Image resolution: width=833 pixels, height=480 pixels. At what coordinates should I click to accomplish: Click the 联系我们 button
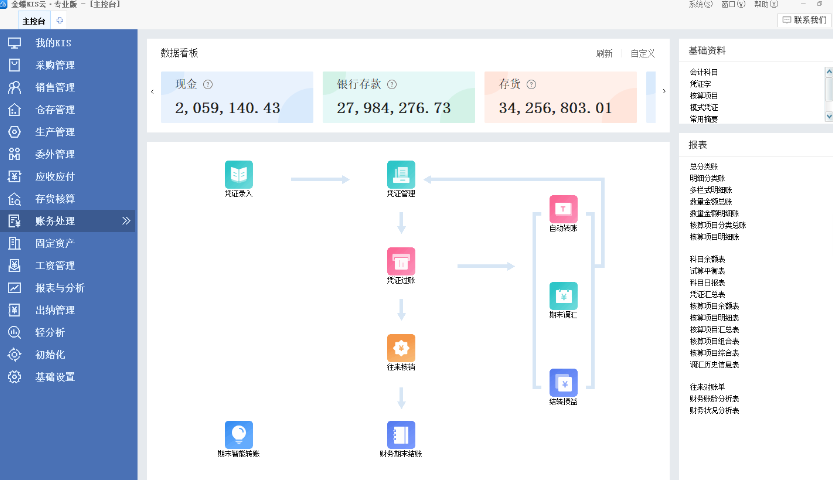click(804, 20)
